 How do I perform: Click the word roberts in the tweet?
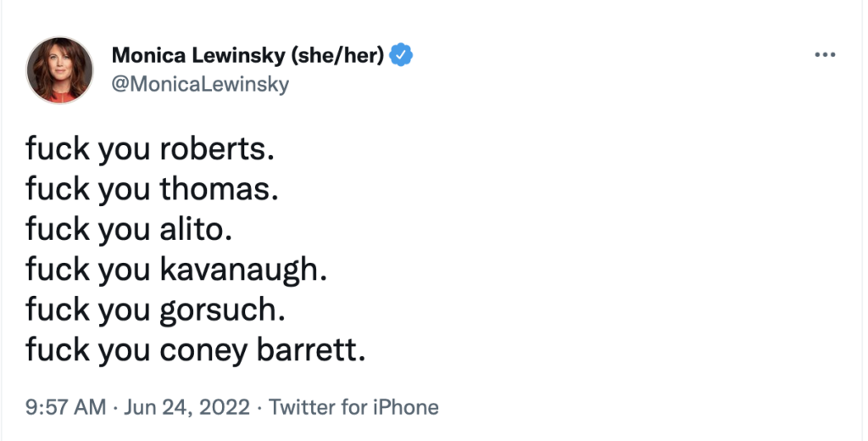[216, 149]
